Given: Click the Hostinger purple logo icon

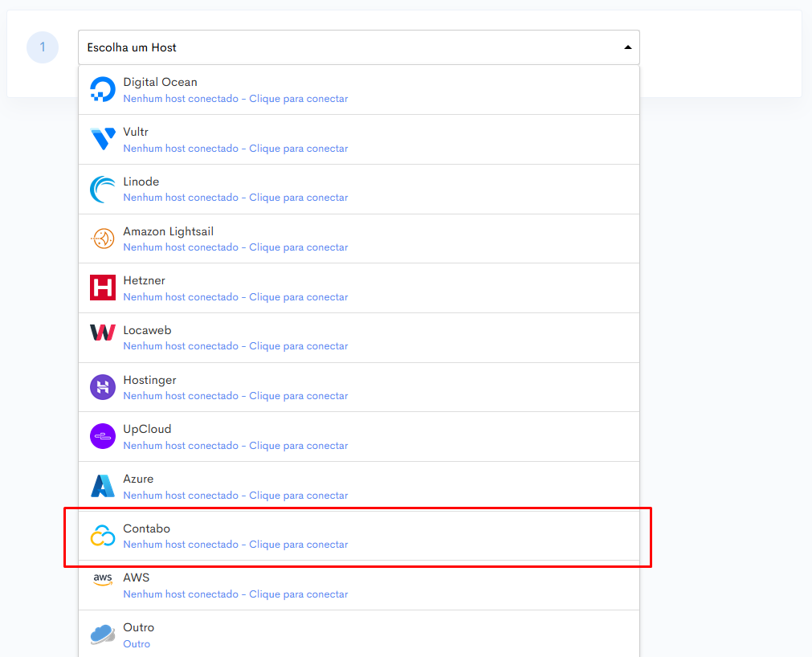Looking at the screenshot, I should pos(103,387).
